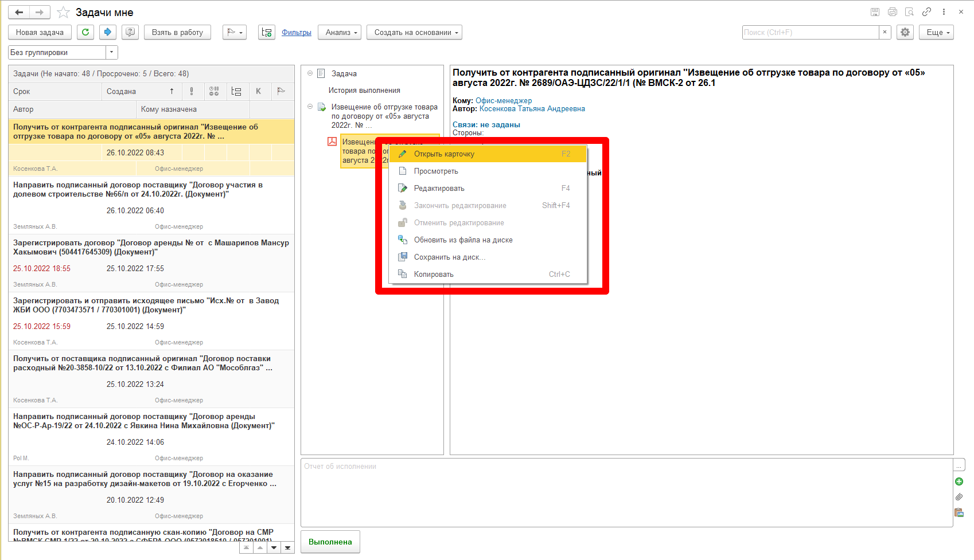Expand Создать на основании menu

click(x=414, y=32)
